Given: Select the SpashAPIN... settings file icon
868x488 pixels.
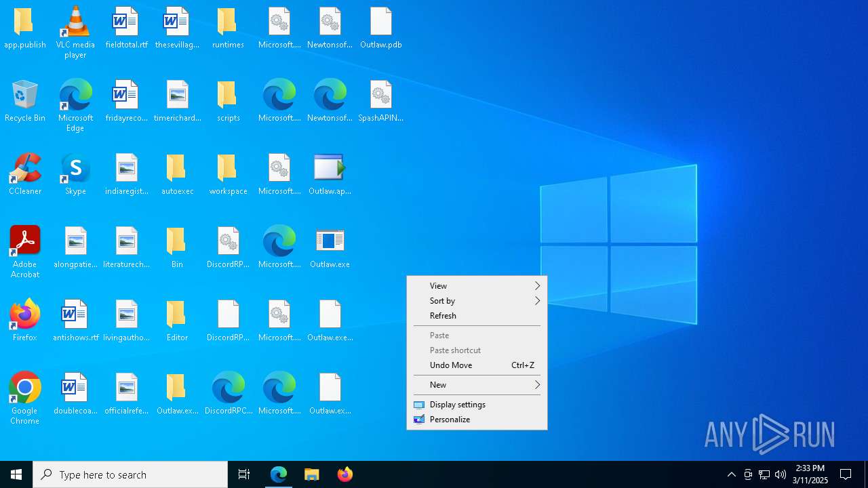Looking at the screenshot, I should click(x=381, y=101).
